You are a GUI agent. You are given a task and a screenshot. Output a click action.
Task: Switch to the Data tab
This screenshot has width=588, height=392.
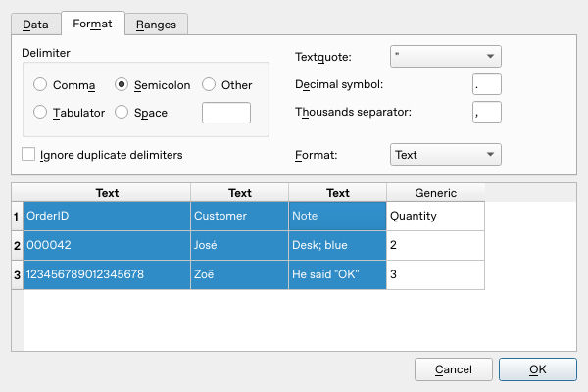(36, 24)
